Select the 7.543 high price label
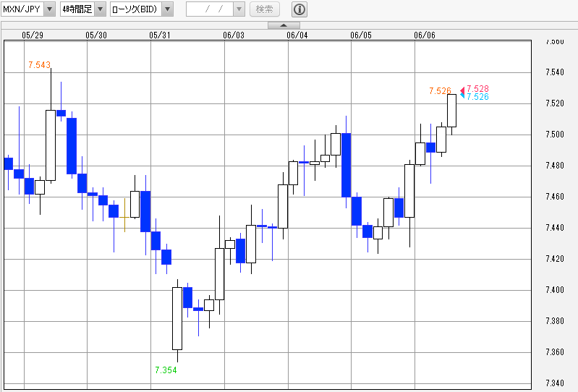The image size is (578, 392). (39, 65)
